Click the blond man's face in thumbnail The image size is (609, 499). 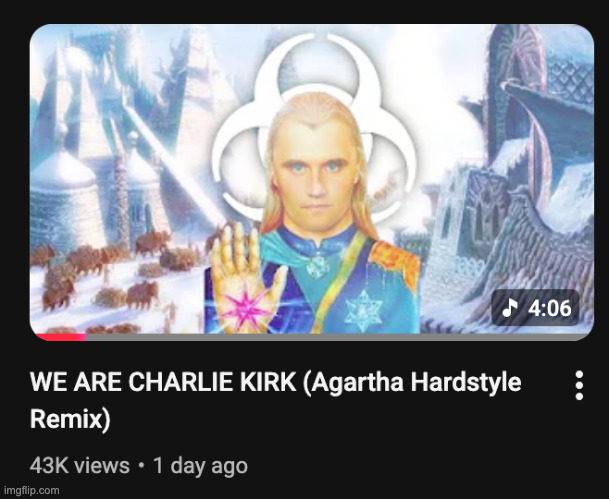click(x=316, y=176)
